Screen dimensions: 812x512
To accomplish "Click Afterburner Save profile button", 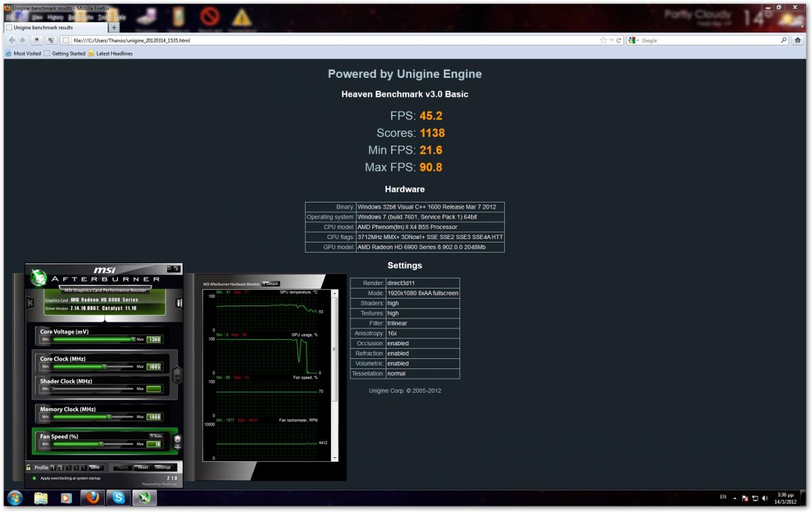I will 95,467.
